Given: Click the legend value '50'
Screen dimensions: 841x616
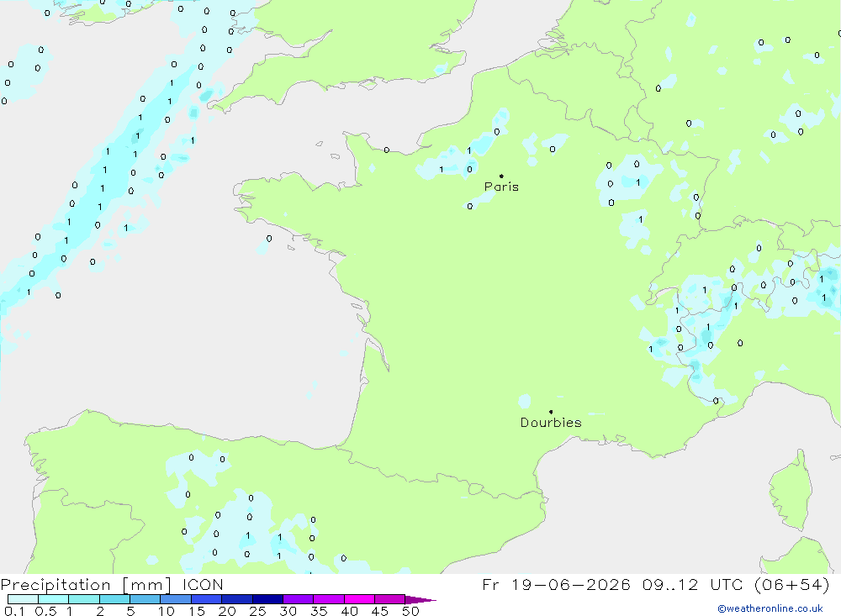Looking at the screenshot, I should click(411, 611).
